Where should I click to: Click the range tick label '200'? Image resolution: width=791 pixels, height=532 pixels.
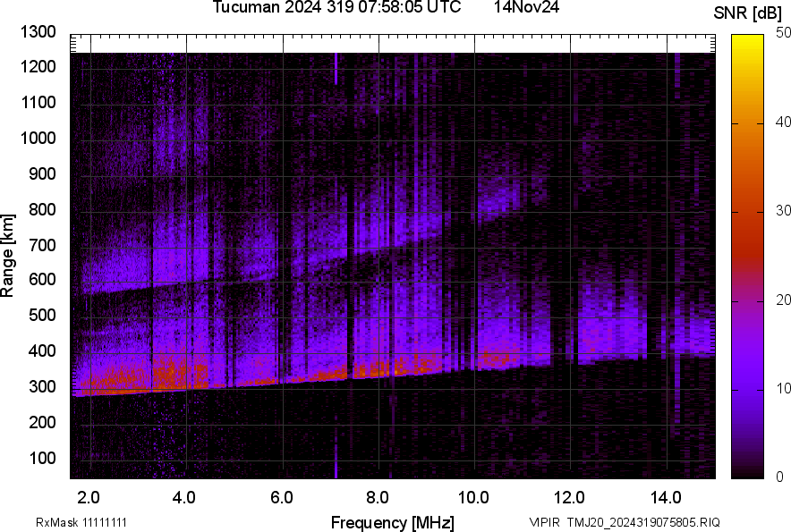click(42, 421)
